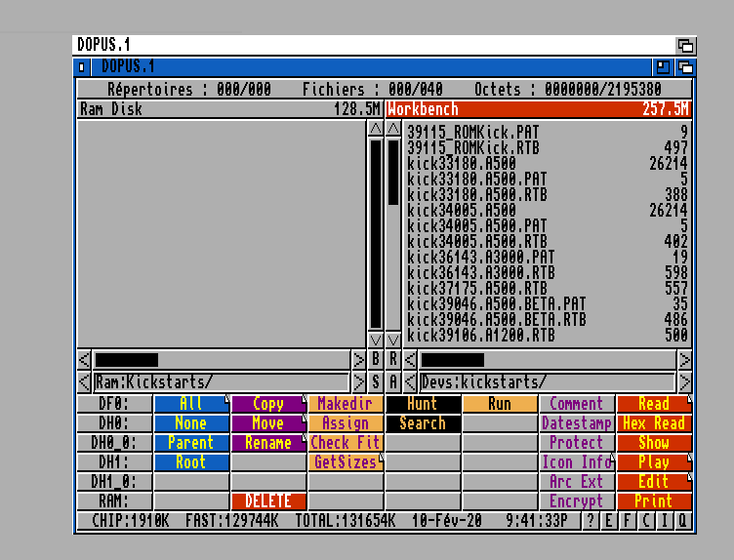
Task: Click the Copy button
Action: (x=268, y=403)
